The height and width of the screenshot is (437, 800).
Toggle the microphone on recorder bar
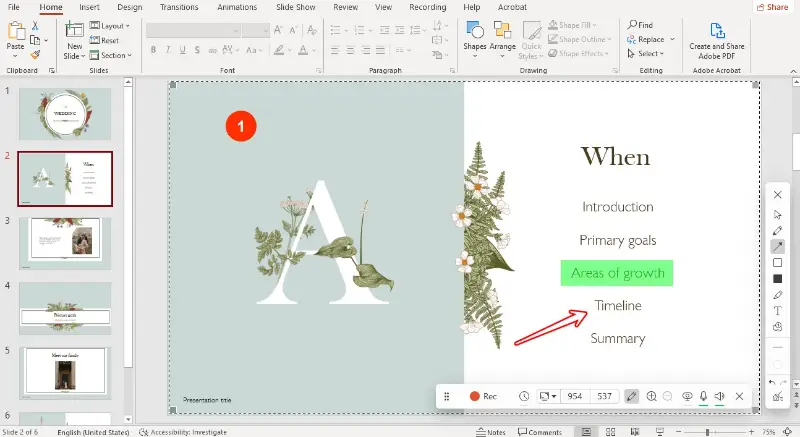coord(704,396)
